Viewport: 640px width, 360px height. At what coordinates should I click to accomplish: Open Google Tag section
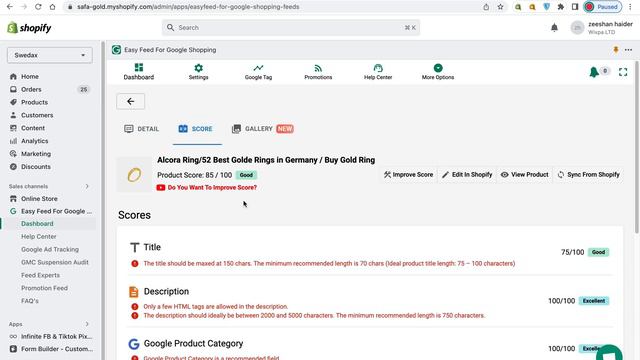pyautogui.click(x=258, y=72)
